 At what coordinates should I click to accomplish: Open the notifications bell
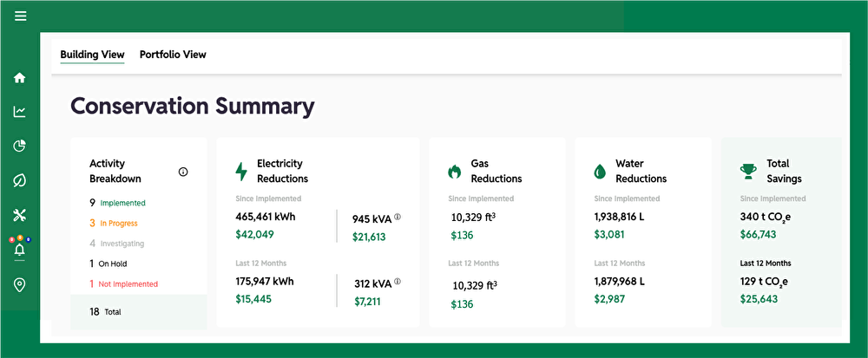(20, 250)
